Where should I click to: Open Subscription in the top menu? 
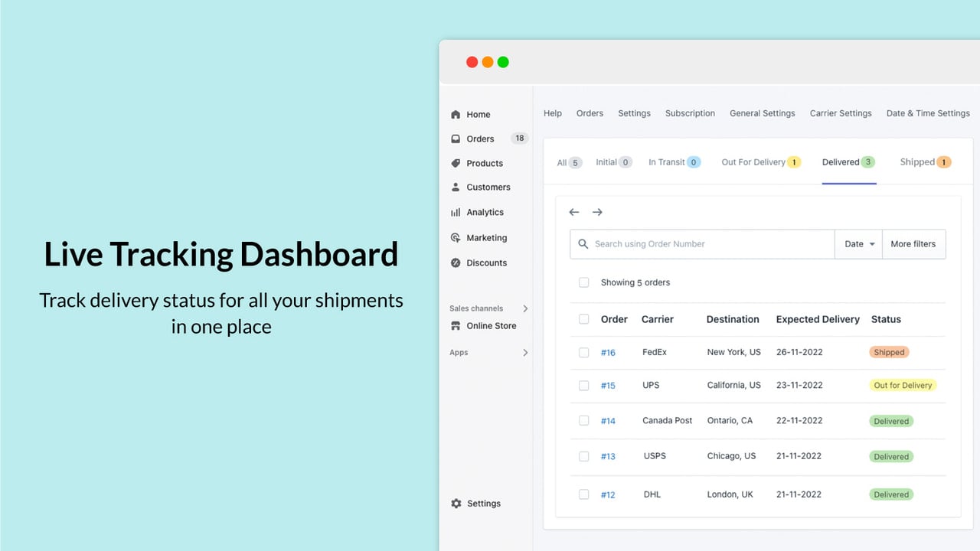tap(690, 113)
